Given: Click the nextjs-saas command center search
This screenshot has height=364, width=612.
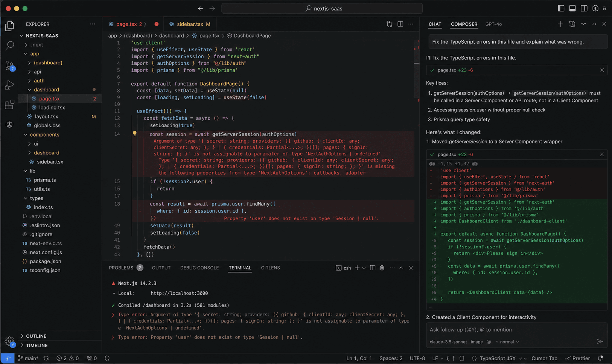Looking at the screenshot, I should [322, 8].
